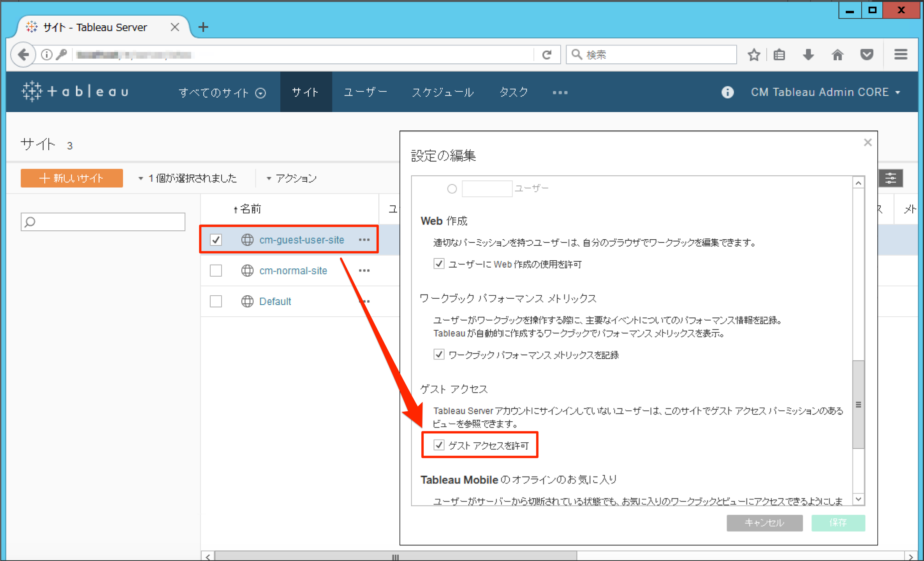The width and height of the screenshot is (924, 561).
Task: Click the browser back arrow button
Action: click(23, 55)
